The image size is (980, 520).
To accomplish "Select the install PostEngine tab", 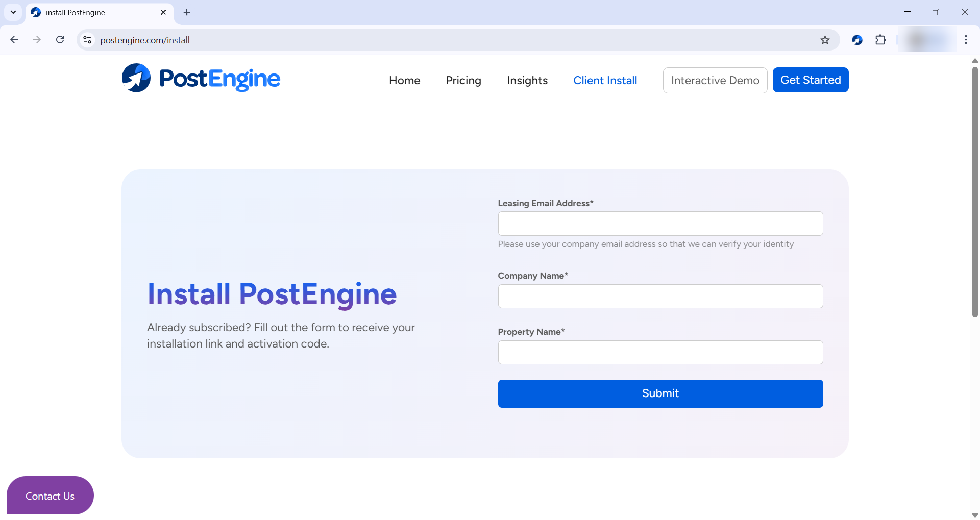I will point(100,13).
